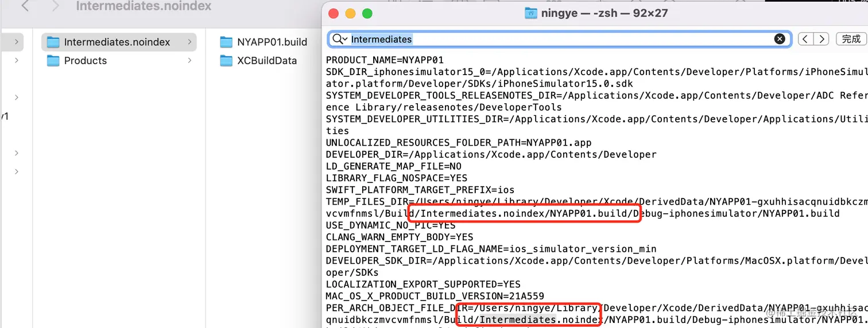Click the Terminal title folder icon
Image resolution: width=868 pixels, height=328 pixels.
coord(531,13)
